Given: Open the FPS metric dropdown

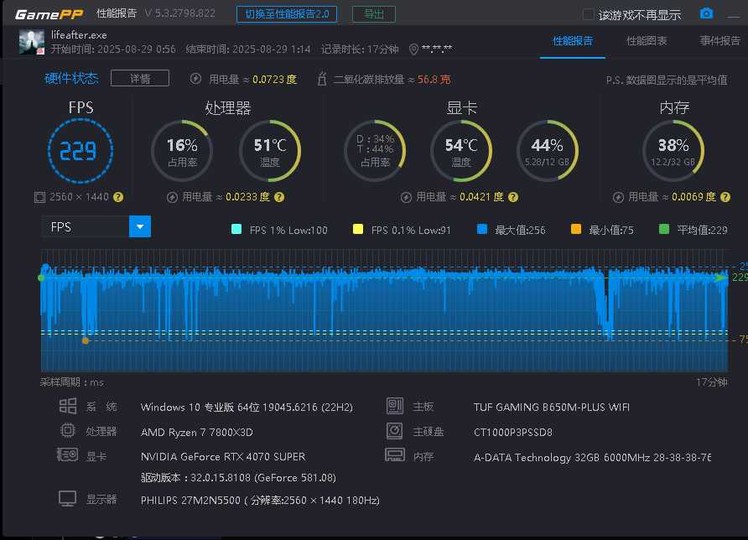Looking at the screenshot, I should coord(85,227).
